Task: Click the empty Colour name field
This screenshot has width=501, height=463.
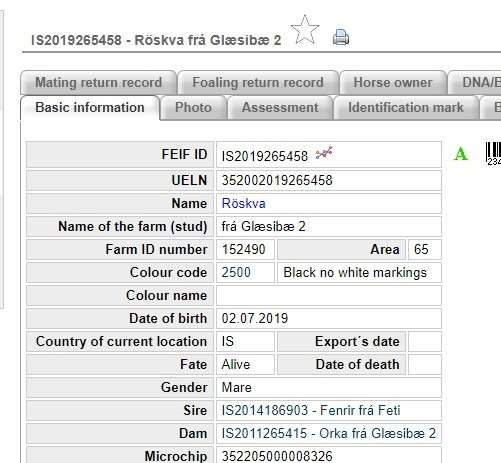Action: pyautogui.click(x=329, y=295)
